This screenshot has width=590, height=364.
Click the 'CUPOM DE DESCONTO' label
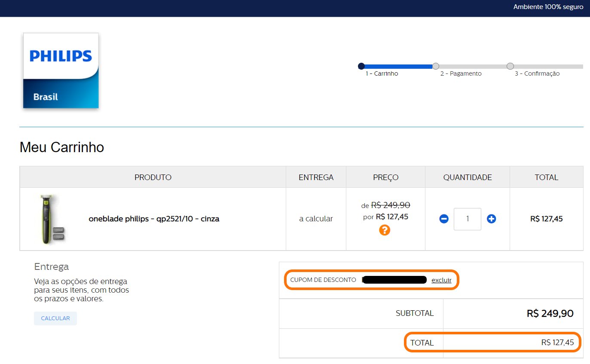point(323,280)
